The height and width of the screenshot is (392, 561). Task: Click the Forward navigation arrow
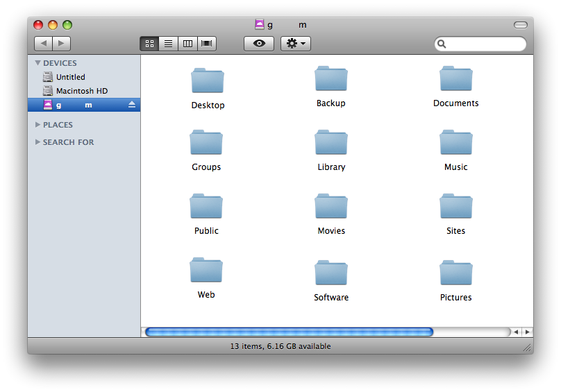[61, 44]
